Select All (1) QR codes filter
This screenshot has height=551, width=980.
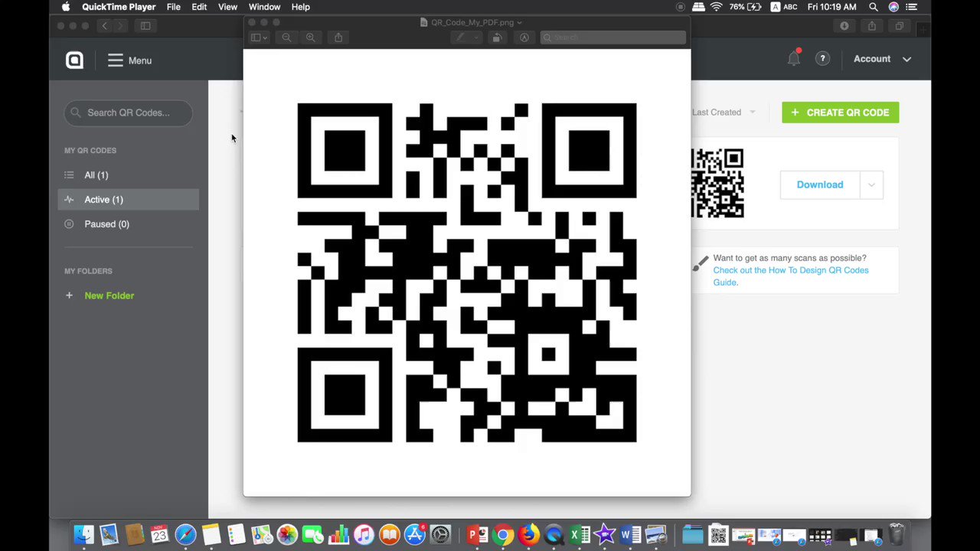point(96,175)
